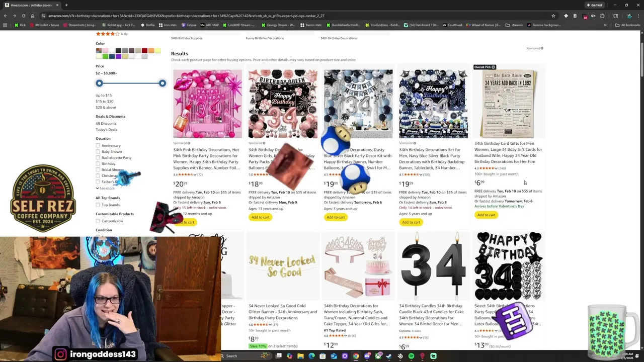This screenshot has height=362, width=644.
Task: Select the black color swatch
Action: pos(118,51)
